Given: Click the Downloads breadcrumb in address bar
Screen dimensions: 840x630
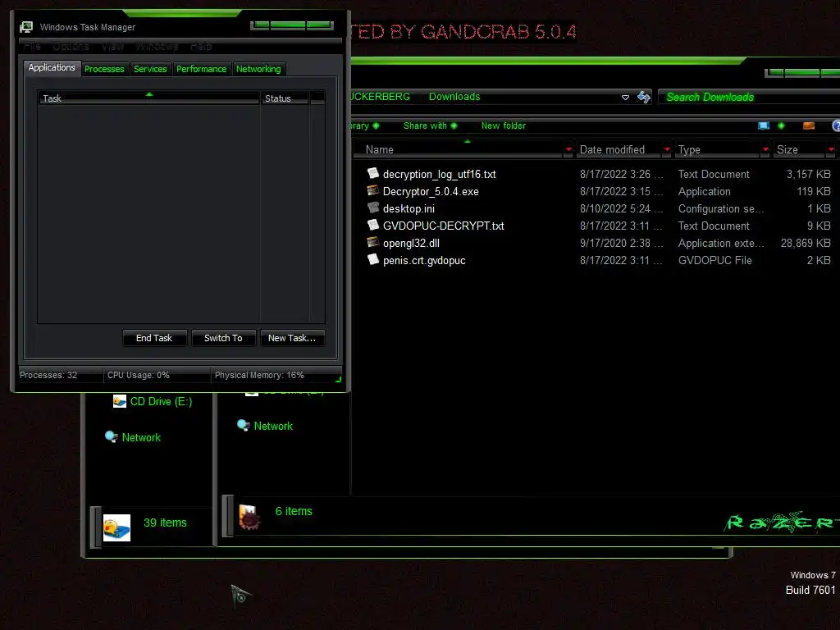Looking at the screenshot, I should click(x=454, y=97).
